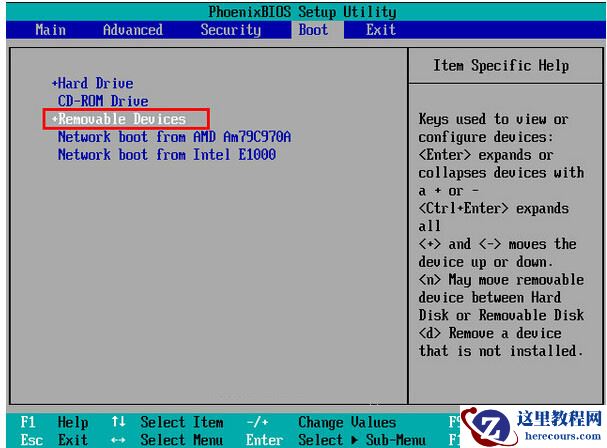Click "that is not installed." help line

[x=501, y=351]
